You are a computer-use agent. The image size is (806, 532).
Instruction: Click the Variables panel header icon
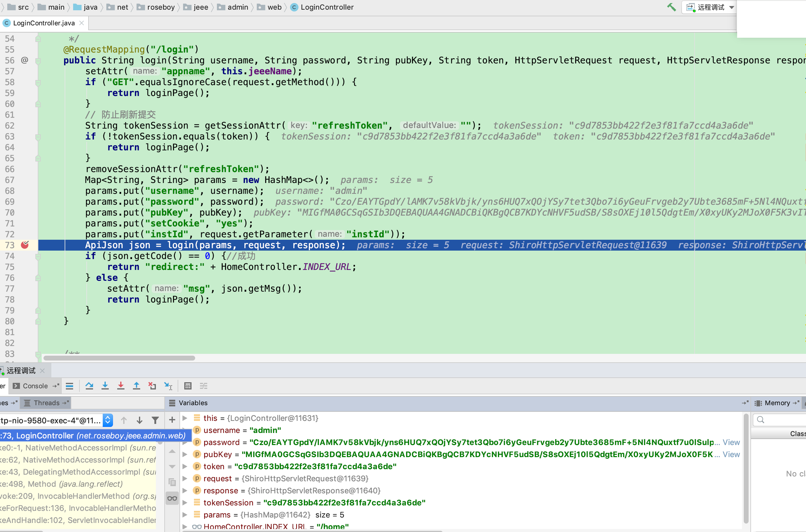(x=172, y=403)
